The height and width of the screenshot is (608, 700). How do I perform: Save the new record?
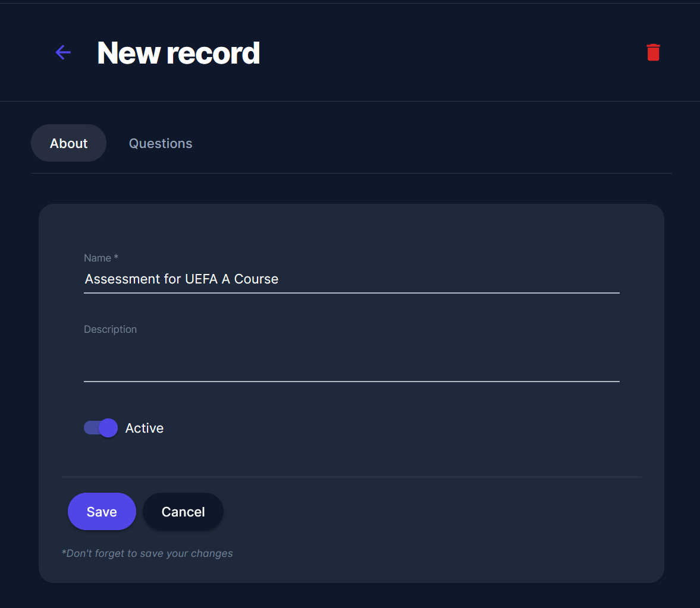tap(102, 512)
